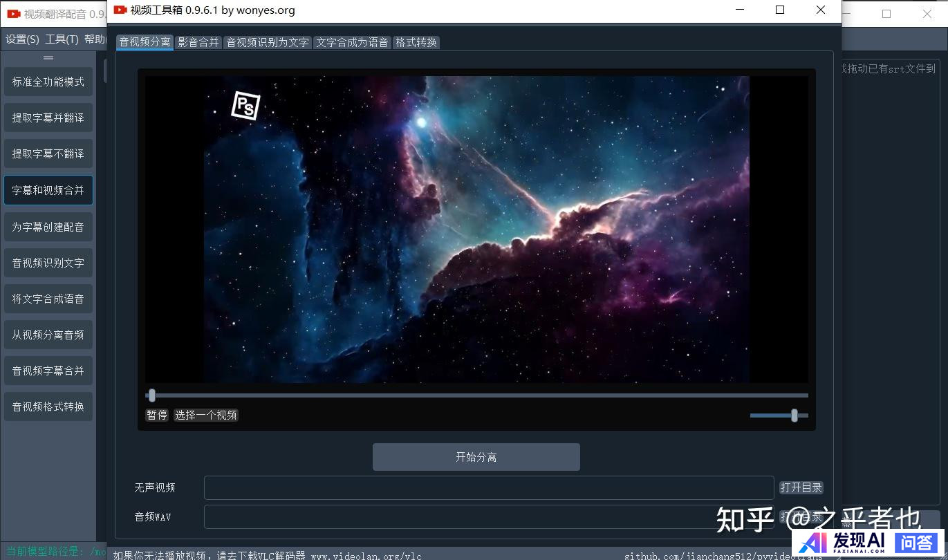Open 为字幕创建配音 from sidebar

pyautogui.click(x=48, y=227)
